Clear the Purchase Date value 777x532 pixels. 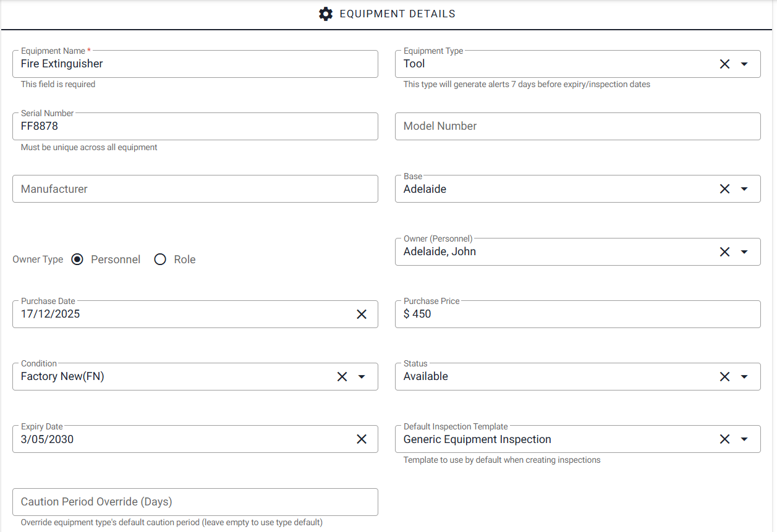coord(362,315)
